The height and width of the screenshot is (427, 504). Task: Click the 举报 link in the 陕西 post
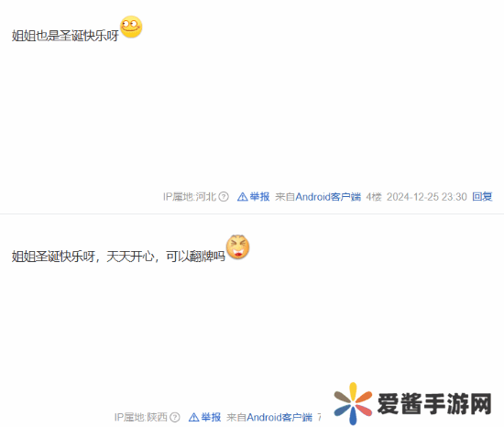coord(211,417)
